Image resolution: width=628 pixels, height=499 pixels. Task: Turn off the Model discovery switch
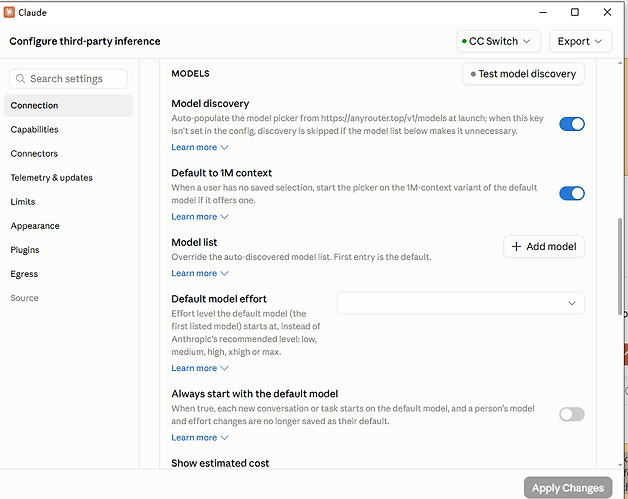point(572,124)
